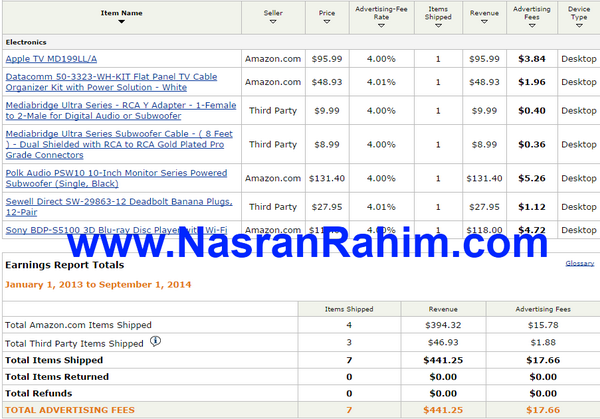Select the $394.32 Amazon.com revenue total
The width and height of the screenshot is (600, 419).
click(443, 325)
